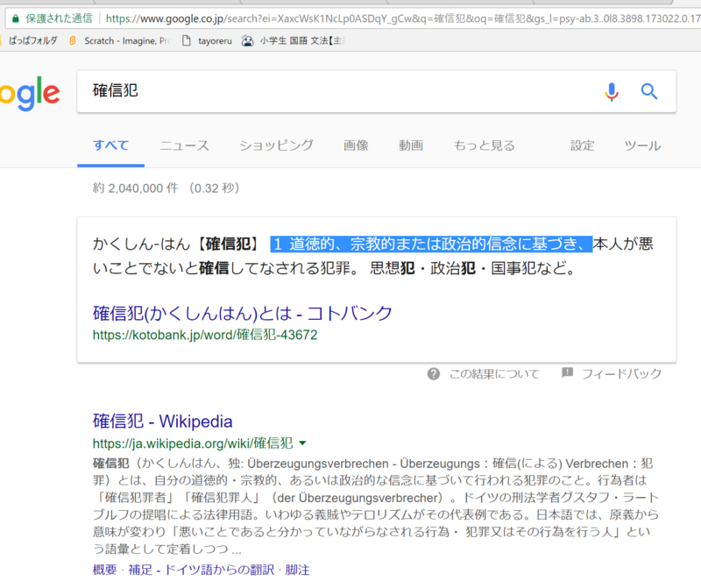Click the Google logo
Image resolution: width=701 pixels, height=588 pixels.
[x=30, y=93]
